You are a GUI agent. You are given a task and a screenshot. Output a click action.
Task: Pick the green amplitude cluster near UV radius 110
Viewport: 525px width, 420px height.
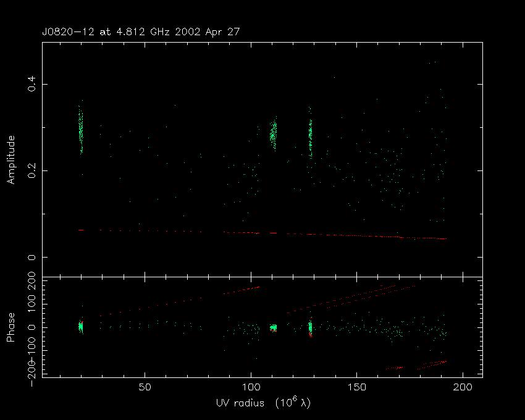tap(273, 134)
